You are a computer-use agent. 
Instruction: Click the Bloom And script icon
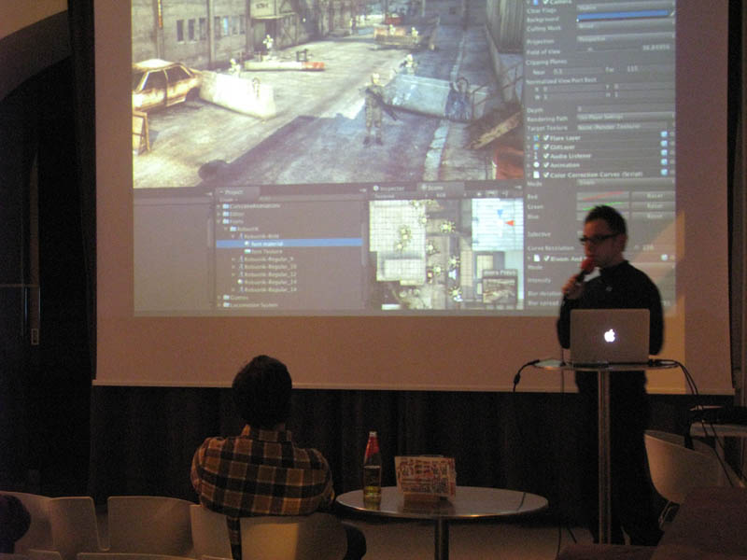537,259
